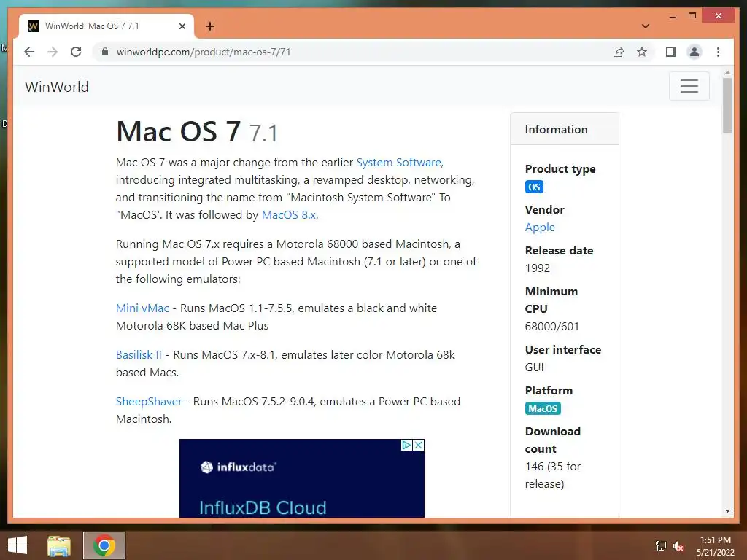The image size is (747, 560).
Task: Click the MacOS platform badge
Action: (x=543, y=408)
